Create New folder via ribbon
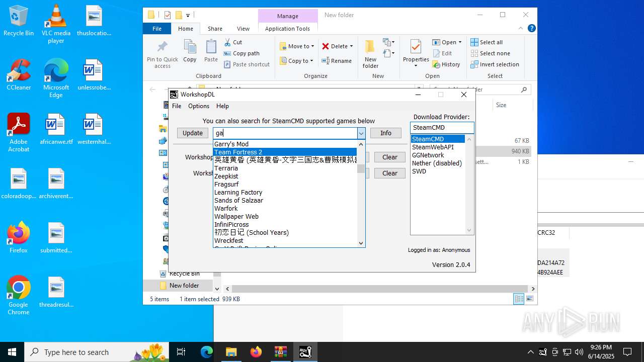The image size is (644, 362). pos(370,54)
